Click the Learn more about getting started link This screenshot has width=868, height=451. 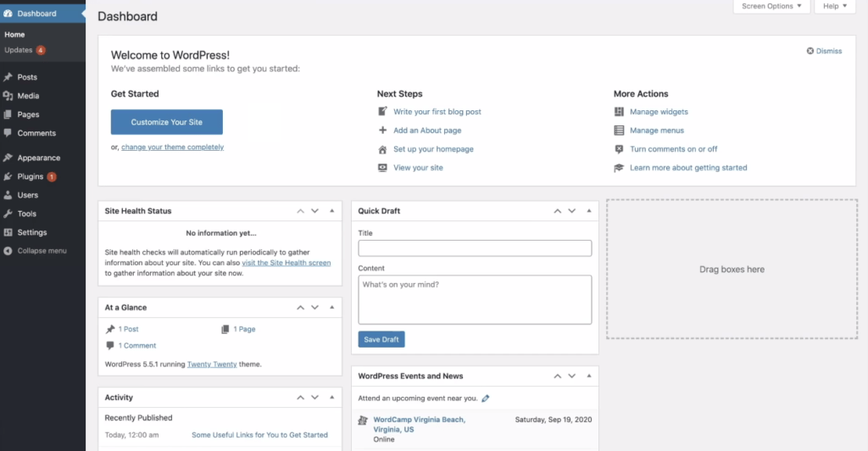pyautogui.click(x=688, y=168)
